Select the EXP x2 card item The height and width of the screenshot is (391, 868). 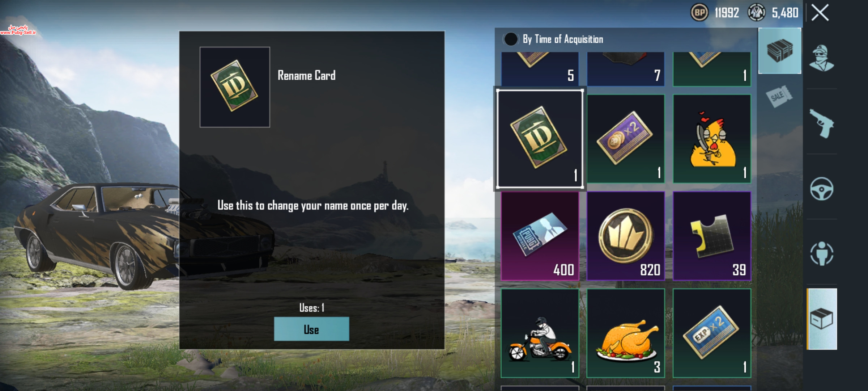(712, 333)
